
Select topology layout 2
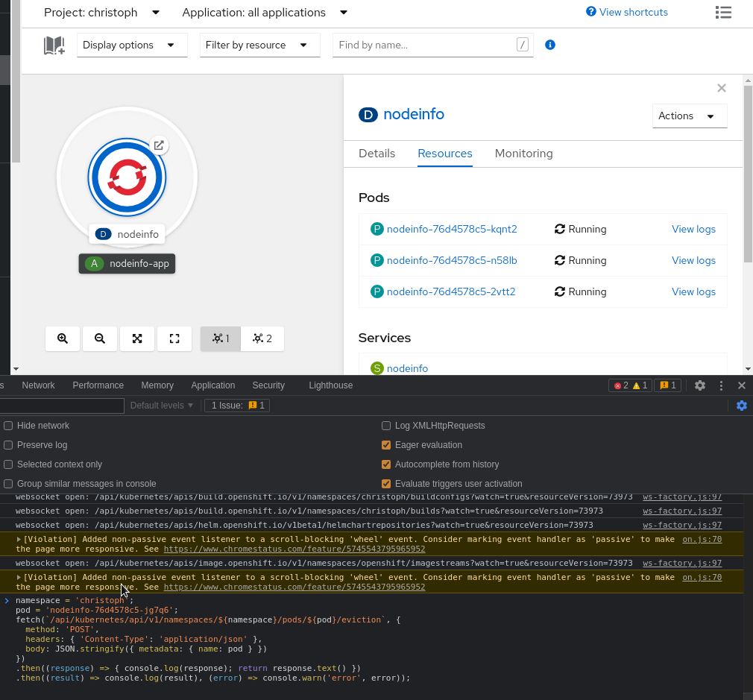(x=262, y=338)
